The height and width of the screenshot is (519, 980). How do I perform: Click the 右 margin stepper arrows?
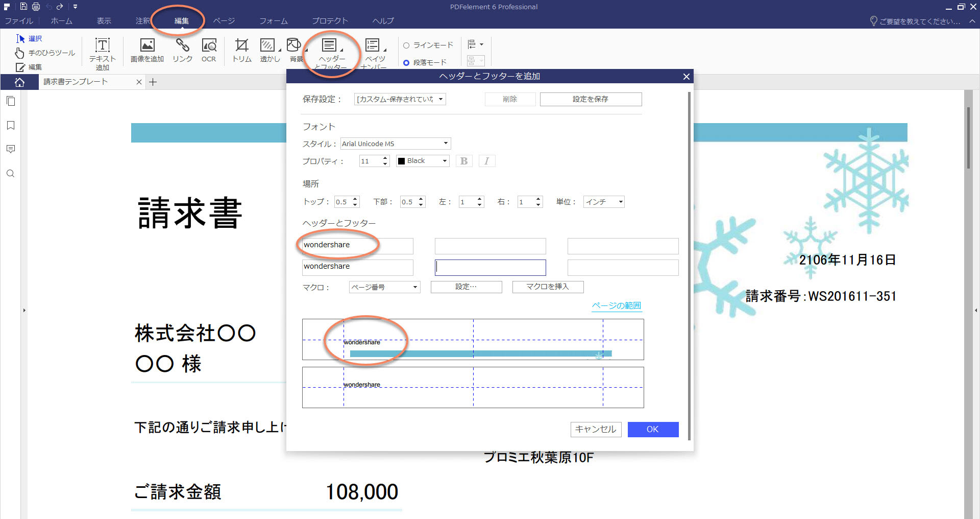click(538, 202)
